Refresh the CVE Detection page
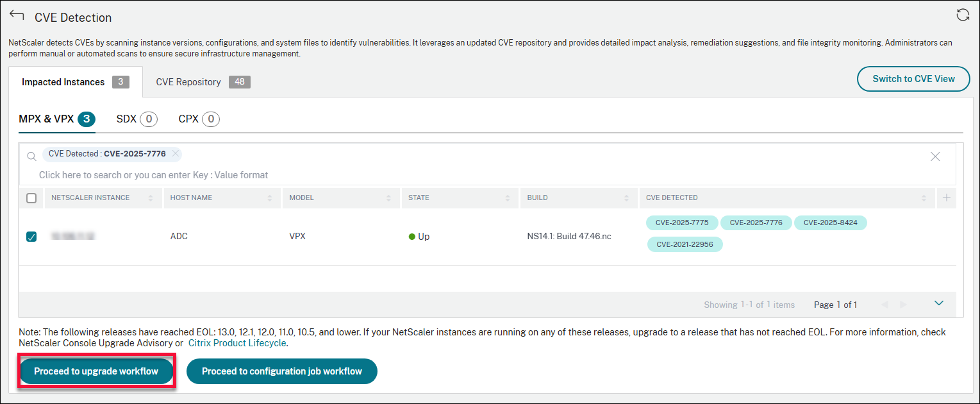The height and width of the screenshot is (404, 980). [963, 15]
